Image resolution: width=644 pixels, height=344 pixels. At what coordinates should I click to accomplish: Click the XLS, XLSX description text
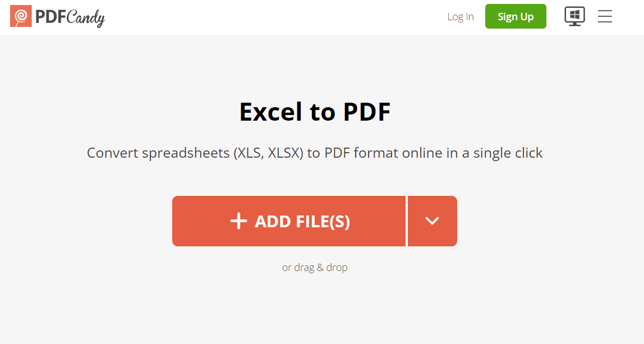click(315, 153)
